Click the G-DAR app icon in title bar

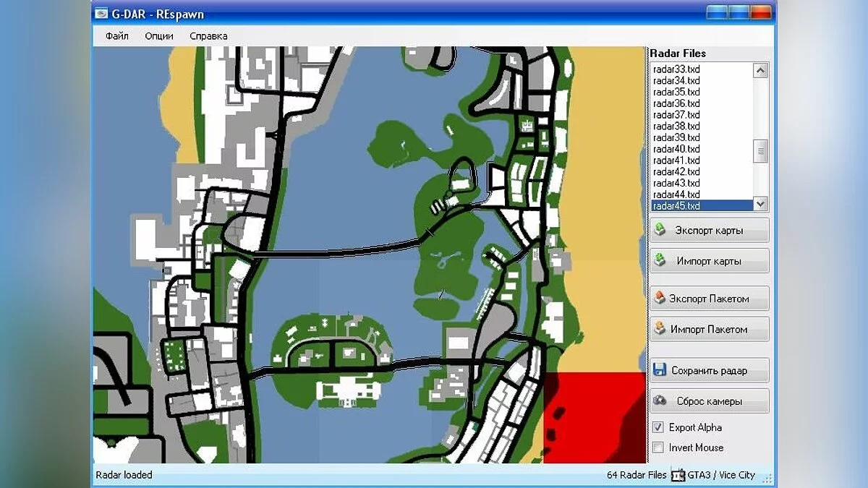tap(102, 12)
